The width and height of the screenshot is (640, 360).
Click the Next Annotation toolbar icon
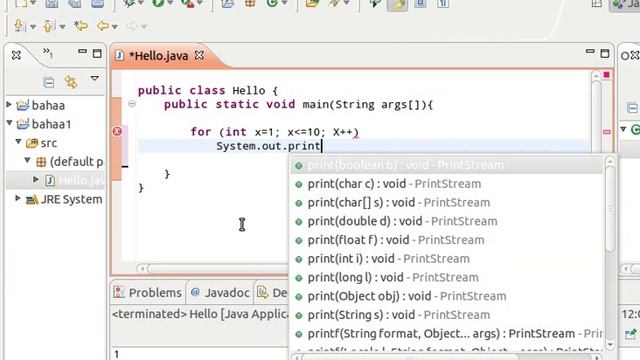pyautogui.click(x=18, y=26)
